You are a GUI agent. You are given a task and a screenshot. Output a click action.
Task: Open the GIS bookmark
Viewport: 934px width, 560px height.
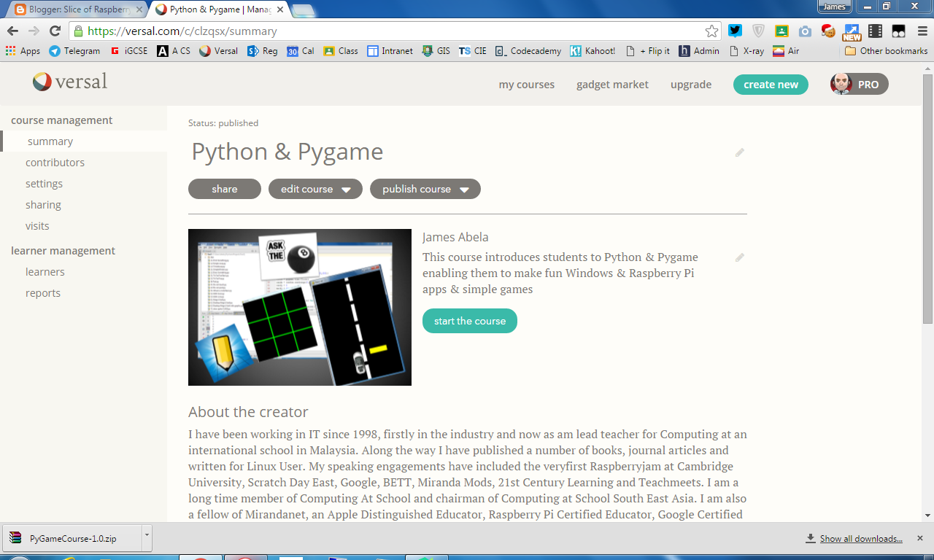pos(436,51)
